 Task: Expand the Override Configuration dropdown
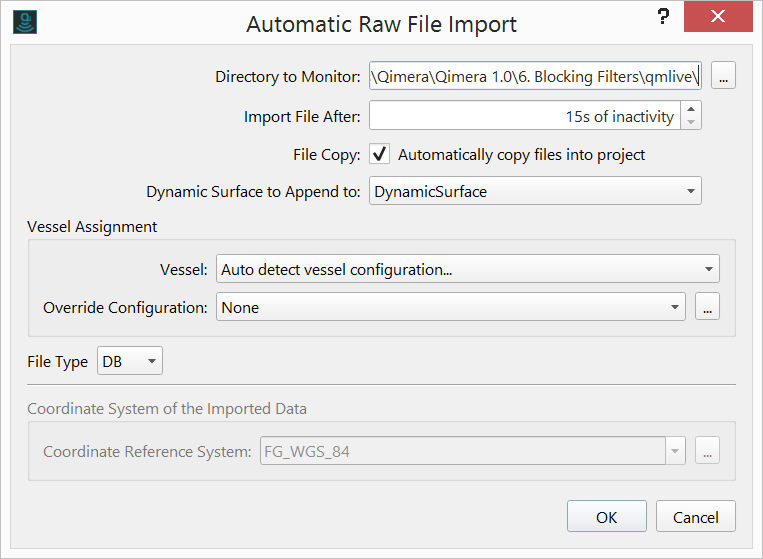675,308
